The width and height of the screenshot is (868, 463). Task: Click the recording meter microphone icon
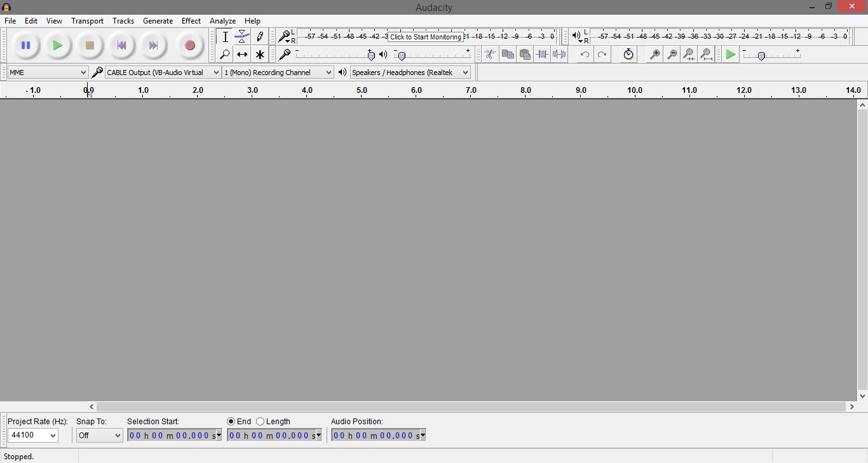point(284,36)
